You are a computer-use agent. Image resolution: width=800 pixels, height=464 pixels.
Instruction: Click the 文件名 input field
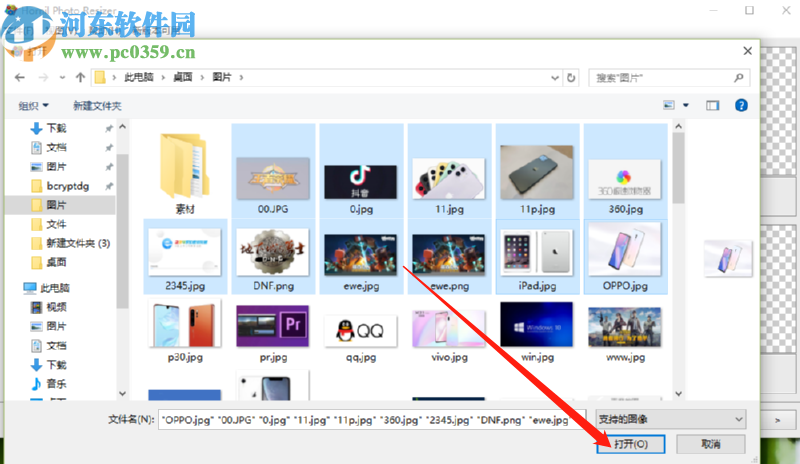(372, 420)
